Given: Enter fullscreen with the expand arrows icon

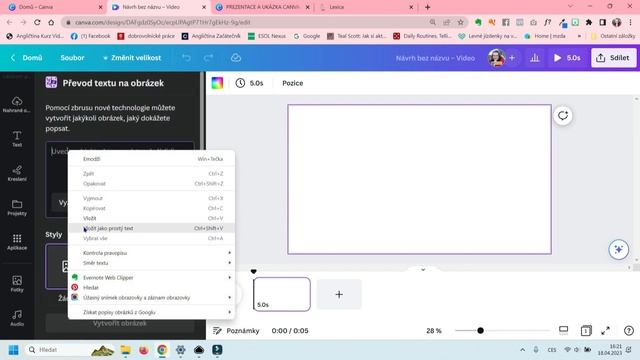Looking at the screenshot, I should point(606,331).
